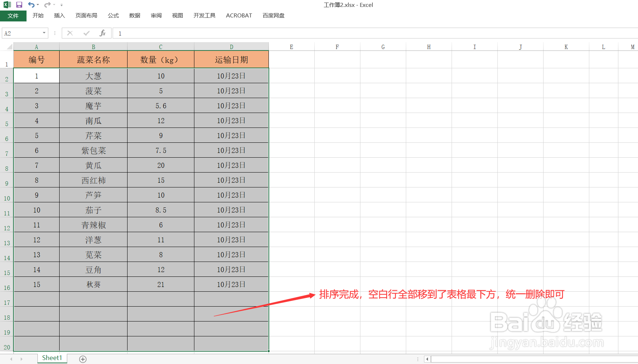Click the horizontal scrollbar track
This screenshot has width=638, height=364.
(534, 359)
